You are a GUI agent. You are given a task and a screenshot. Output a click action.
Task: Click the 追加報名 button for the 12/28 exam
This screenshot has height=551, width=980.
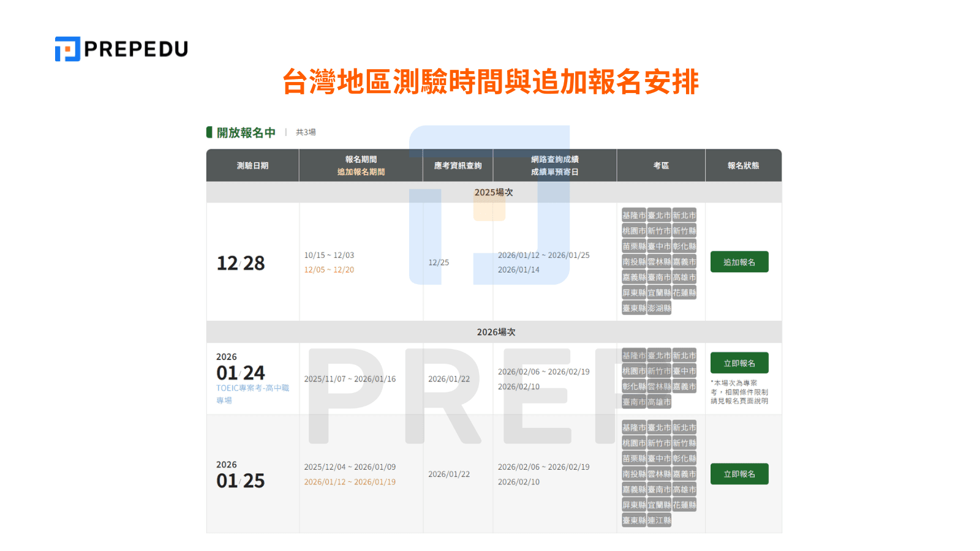pos(739,262)
